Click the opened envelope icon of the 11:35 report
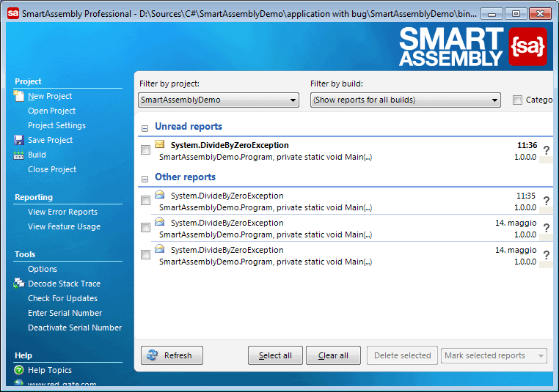This screenshot has width=559, height=392. [x=160, y=194]
